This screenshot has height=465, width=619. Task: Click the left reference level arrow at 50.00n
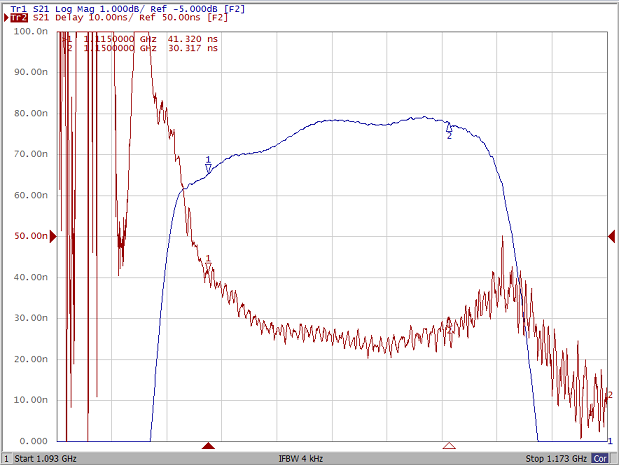[54, 236]
